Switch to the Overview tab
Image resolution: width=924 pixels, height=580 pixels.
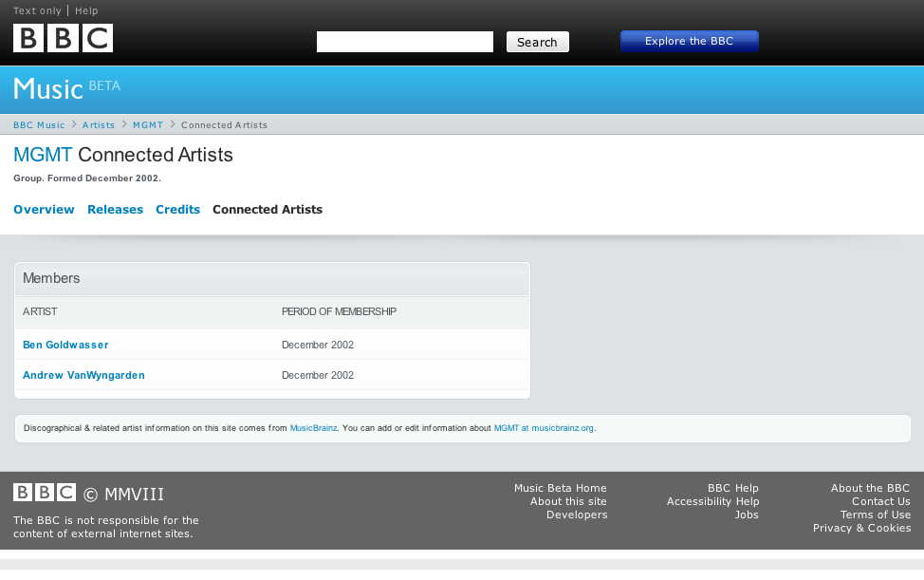coord(45,209)
